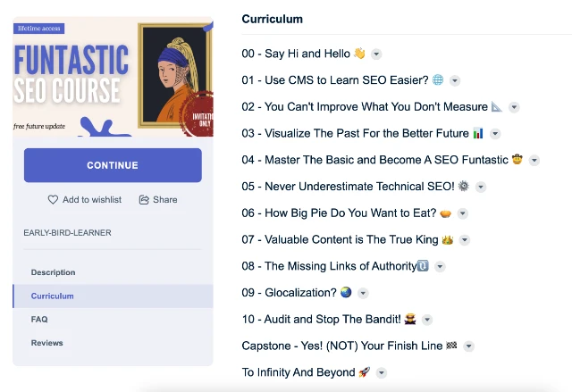This screenshot has height=392, width=572.
Task: Expand section 00 - Say Hi and Hello
Action: [376, 54]
